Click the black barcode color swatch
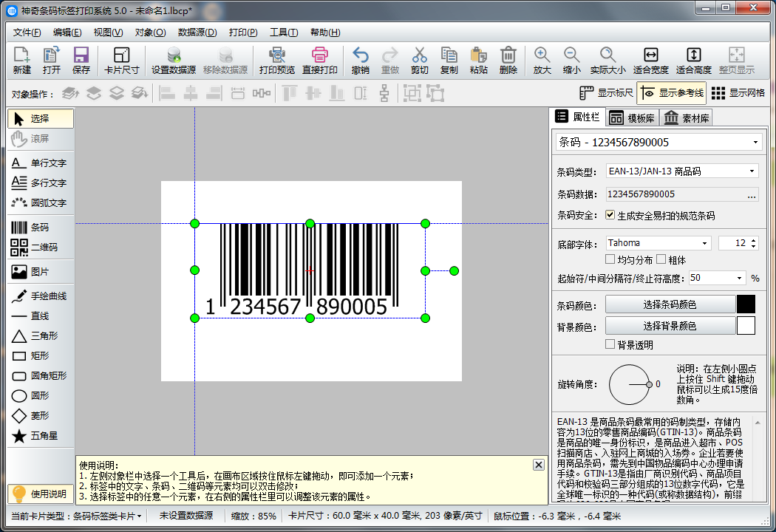The width and height of the screenshot is (776, 532). 746,304
